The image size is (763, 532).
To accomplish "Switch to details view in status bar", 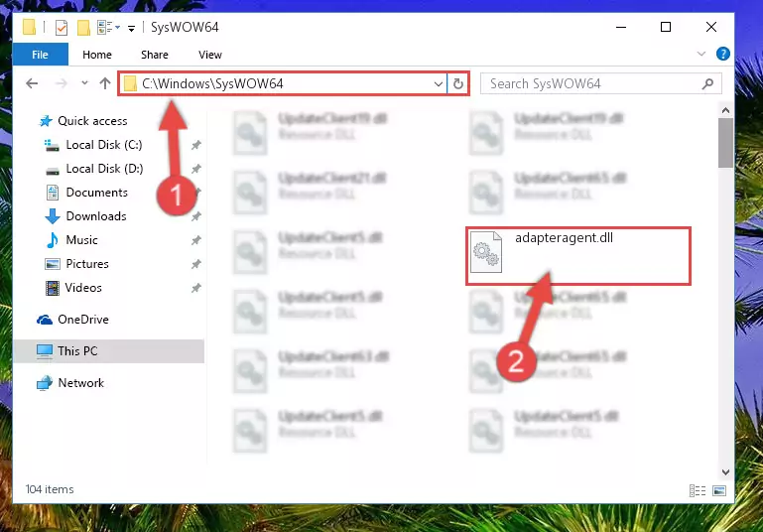I will (698, 490).
